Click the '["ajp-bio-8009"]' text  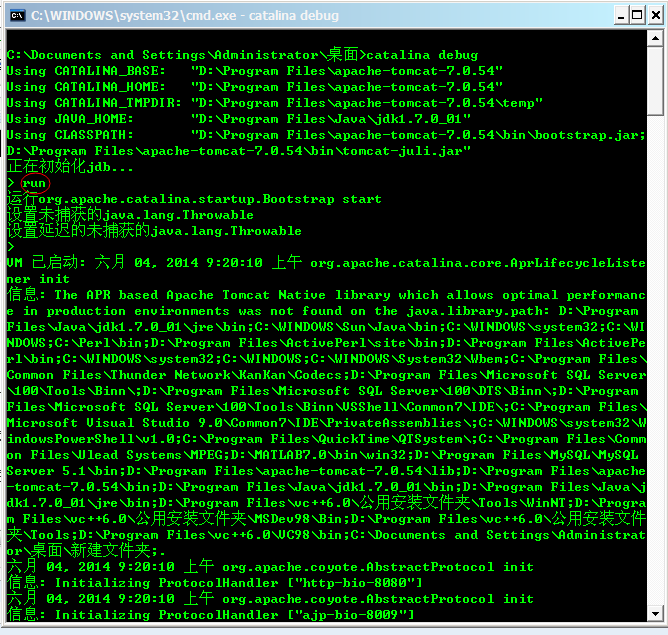[x=351, y=615]
